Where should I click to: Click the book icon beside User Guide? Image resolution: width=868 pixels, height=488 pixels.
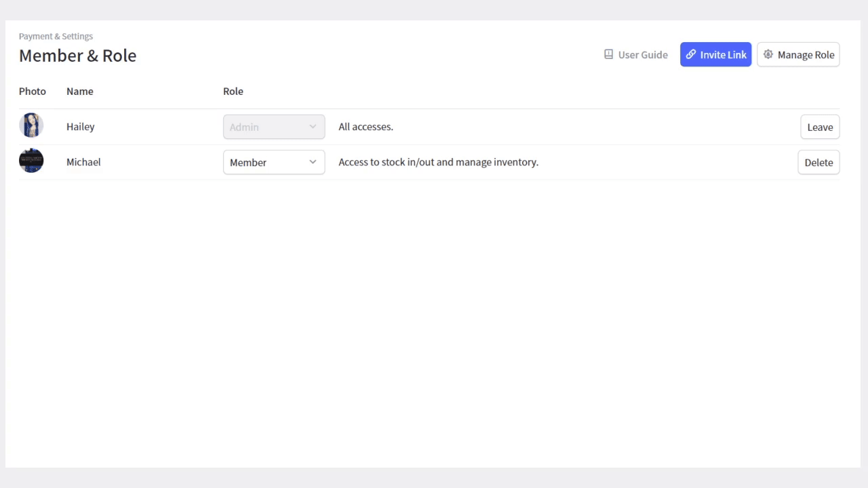coord(608,54)
